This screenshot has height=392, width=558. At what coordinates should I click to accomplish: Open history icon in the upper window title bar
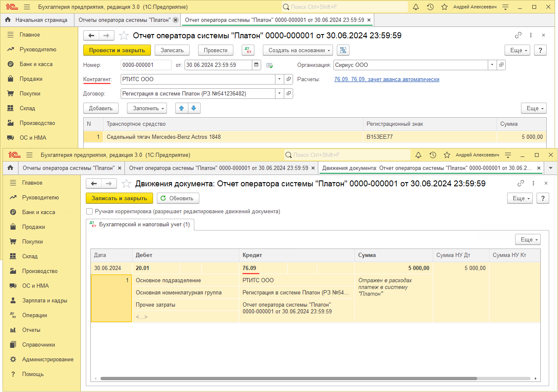tap(430, 7)
